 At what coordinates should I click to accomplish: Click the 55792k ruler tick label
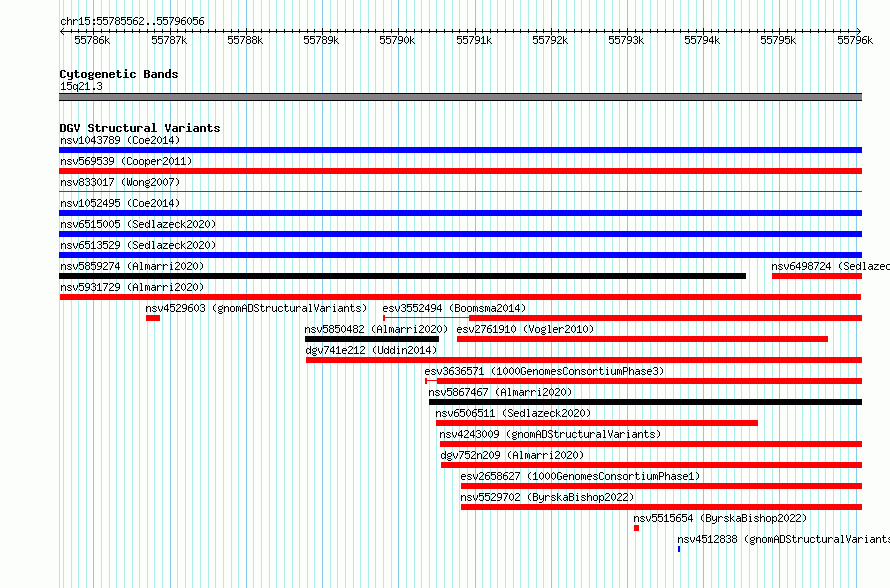tap(550, 40)
